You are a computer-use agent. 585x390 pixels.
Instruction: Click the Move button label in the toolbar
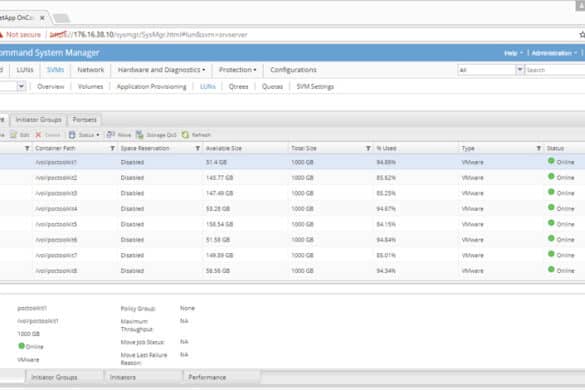pos(124,135)
